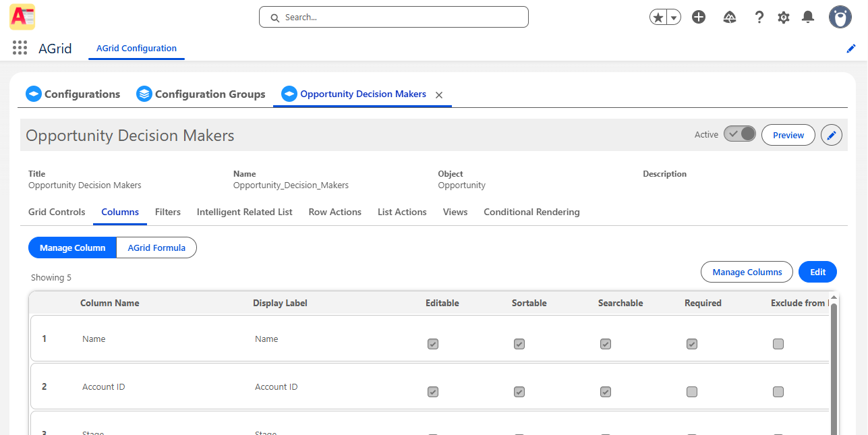This screenshot has height=435, width=868.
Task: Close the Opportunity Decision Makers tab
Action: click(439, 95)
